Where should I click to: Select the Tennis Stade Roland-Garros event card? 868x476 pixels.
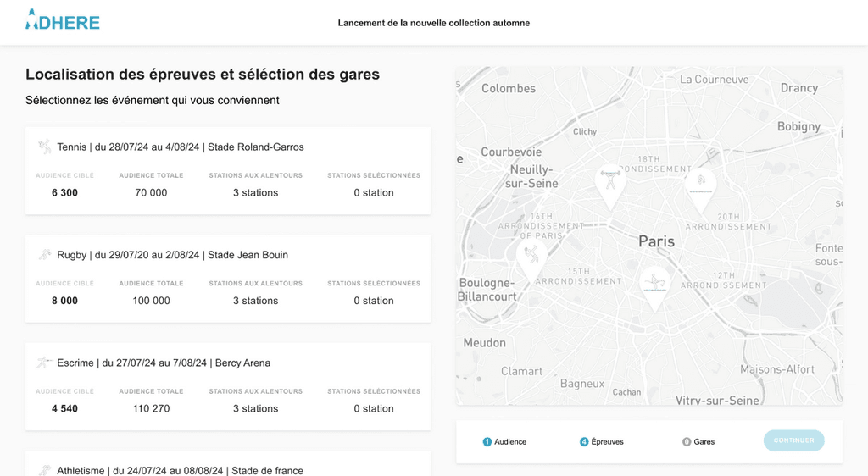228,171
